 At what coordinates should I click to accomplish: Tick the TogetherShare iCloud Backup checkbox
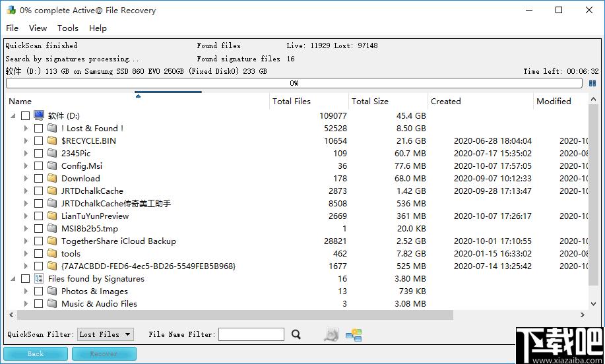click(x=38, y=241)
